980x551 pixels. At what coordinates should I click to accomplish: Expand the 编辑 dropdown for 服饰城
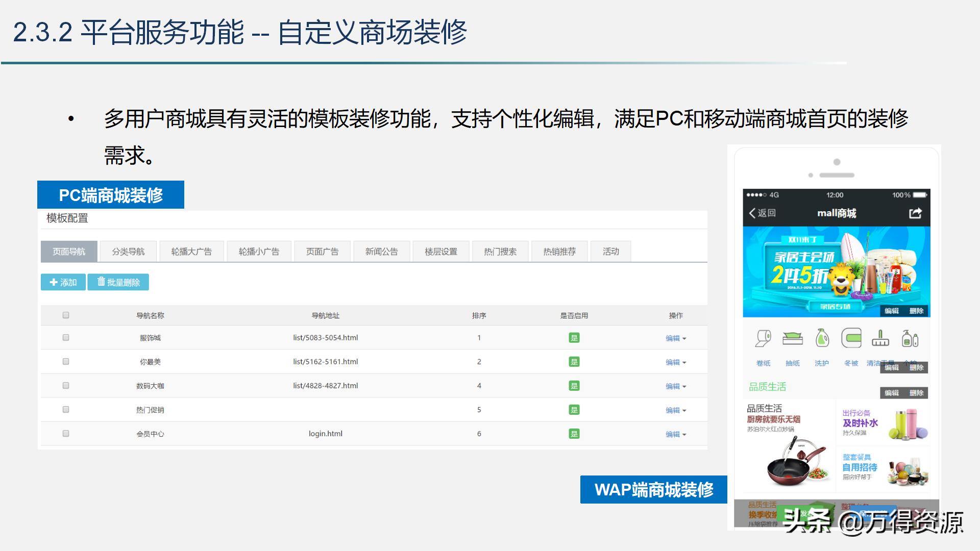pyautogui.click(x=676, y=338)
